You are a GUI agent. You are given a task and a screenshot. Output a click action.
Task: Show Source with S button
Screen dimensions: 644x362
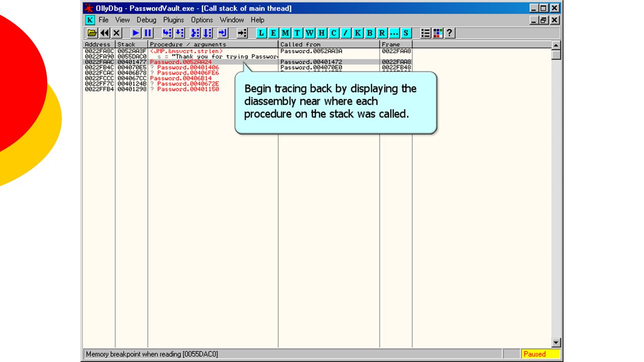click(x=406, y=33)
